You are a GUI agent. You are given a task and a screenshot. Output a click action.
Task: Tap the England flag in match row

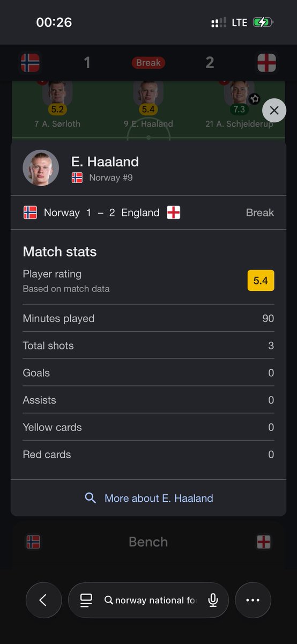click(x=174, y=213)
